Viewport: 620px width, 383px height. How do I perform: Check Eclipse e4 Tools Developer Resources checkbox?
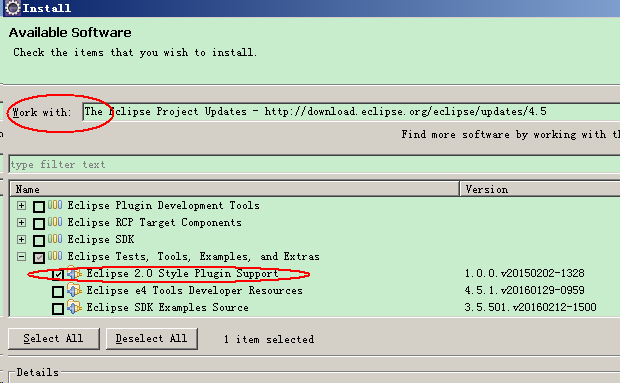click(x=58, y=292)
